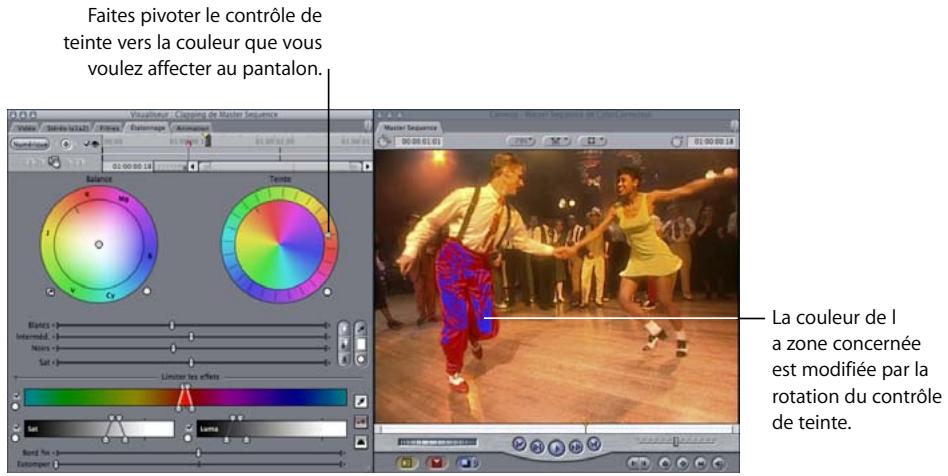Click the left scroll arrow of keyframe ruler

pos(193,166)
